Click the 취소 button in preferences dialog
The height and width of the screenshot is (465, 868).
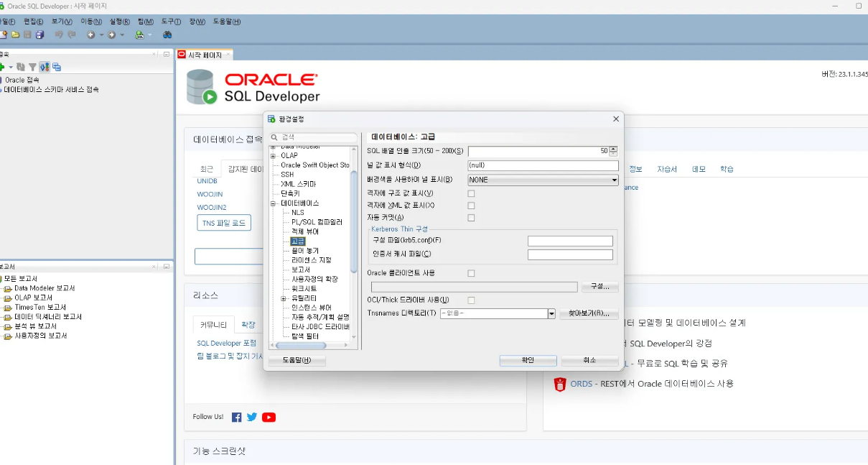pos(589,360)
